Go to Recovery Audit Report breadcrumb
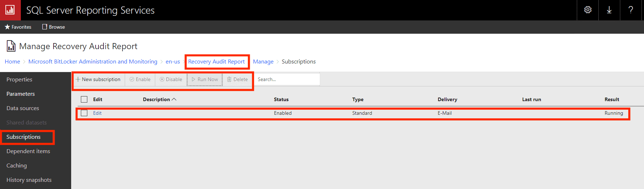Image resolution: width=644 pixels, height=189 pixels. click(x=216, y=62)
